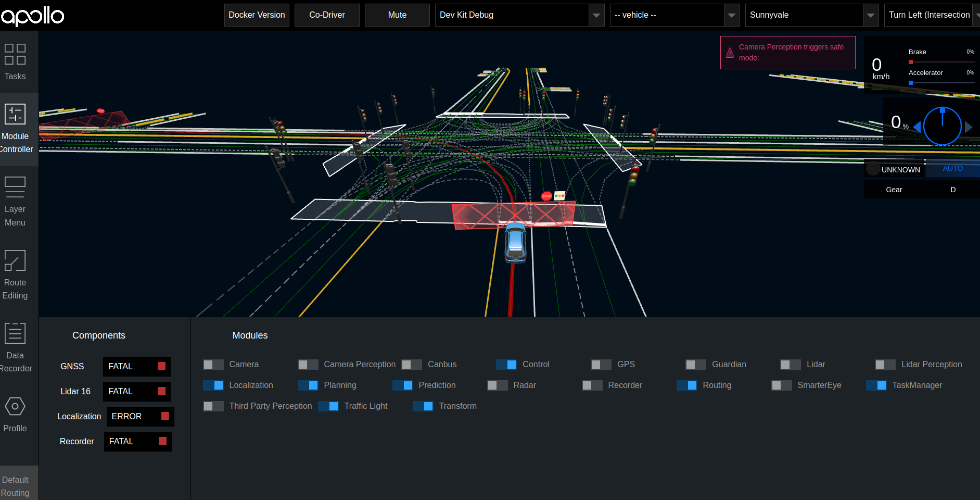This screenshot has height=500, width=980.
Task: Click the Apollo logo
Action: point(32,16)
